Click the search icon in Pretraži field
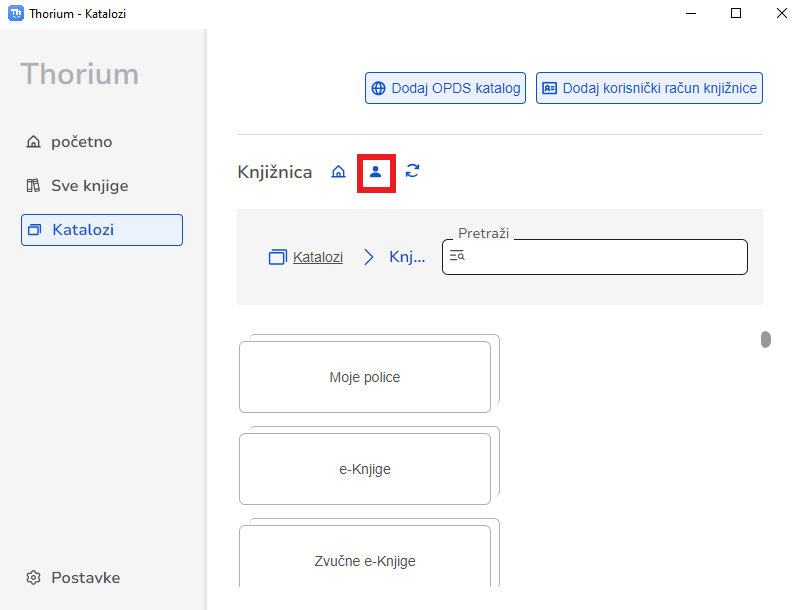The width and height of the screenshot is (802, 610). pyautogui.click(x=457, y=257)
